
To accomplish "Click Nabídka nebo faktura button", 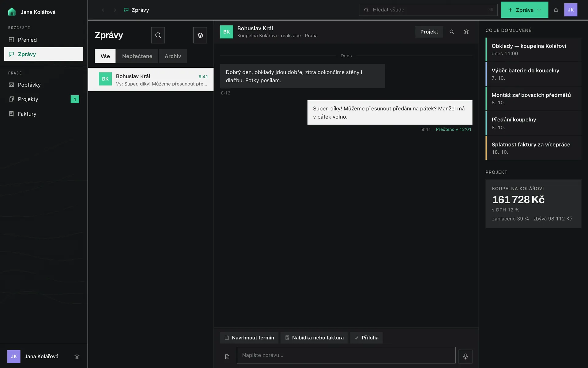I will point(314,338).
